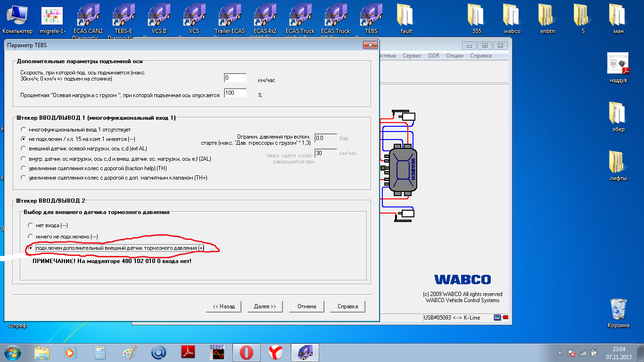
Task: Select traction help with magnet valve (TH+)
Action: 114,178
